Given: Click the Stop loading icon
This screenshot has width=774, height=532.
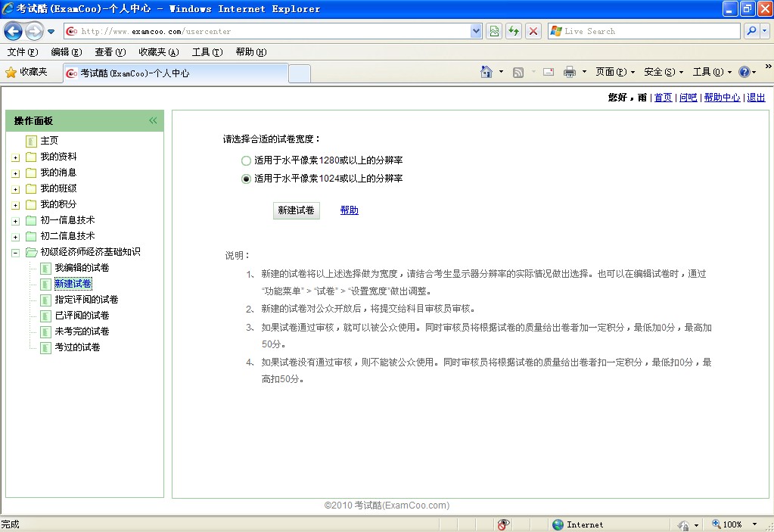Looking at the screenshot, I should 533,31.
